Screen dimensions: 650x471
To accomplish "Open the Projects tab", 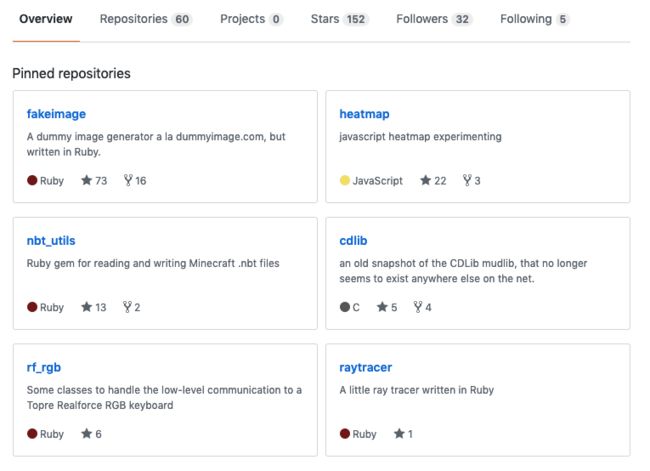I will [251, 19].
